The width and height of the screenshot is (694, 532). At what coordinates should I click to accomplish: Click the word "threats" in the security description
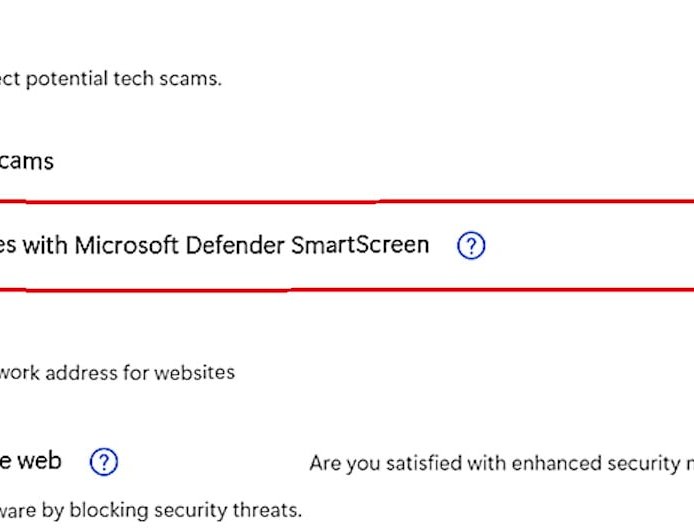268,510
